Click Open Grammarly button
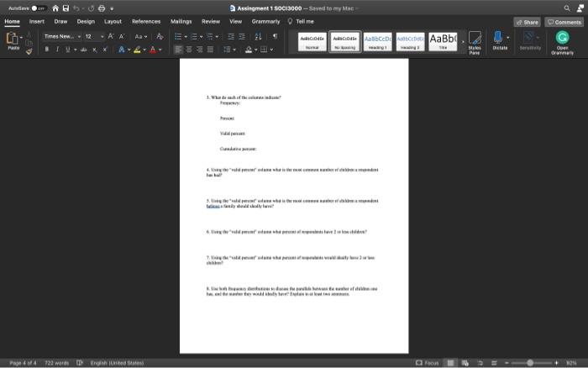 [562, 43]
